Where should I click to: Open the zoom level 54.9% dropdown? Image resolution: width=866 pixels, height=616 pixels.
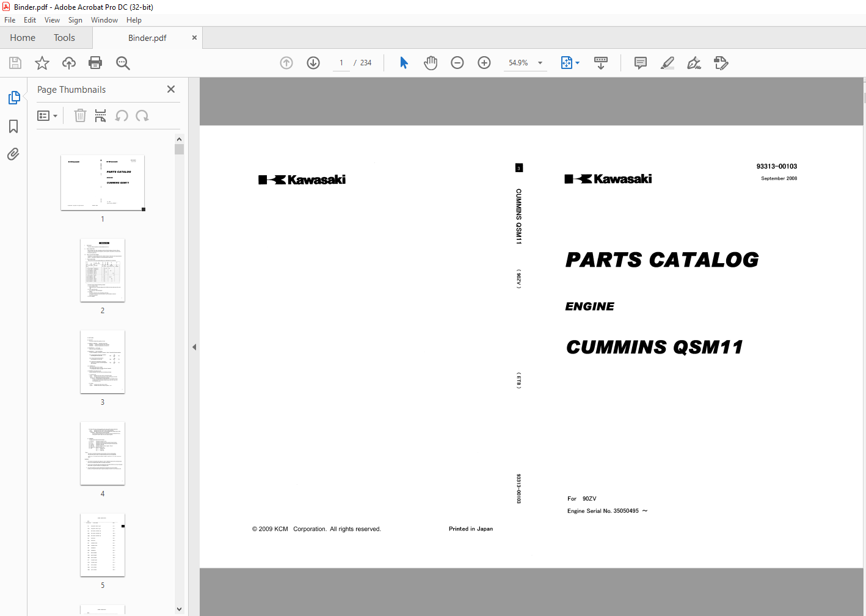(x=540, y=63)
